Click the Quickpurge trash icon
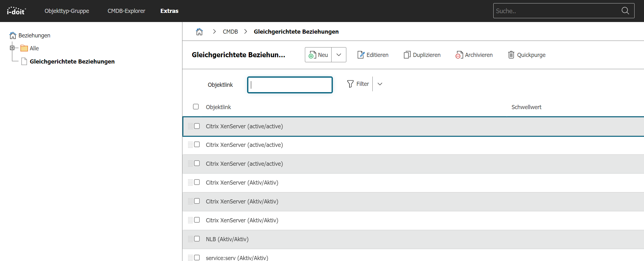Image resolution: width=644 pixels, height=261 pixels. pos(511,55)
